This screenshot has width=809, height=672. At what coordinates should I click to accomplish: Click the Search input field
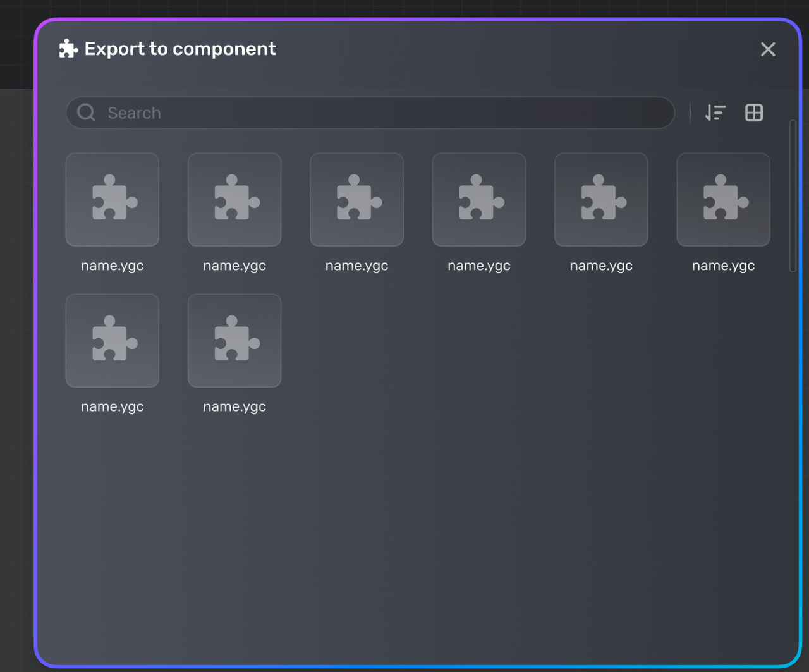[x=379, y=113]
